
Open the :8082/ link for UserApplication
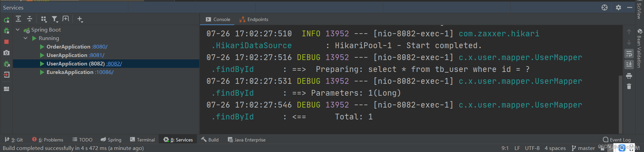coord(114,64)
